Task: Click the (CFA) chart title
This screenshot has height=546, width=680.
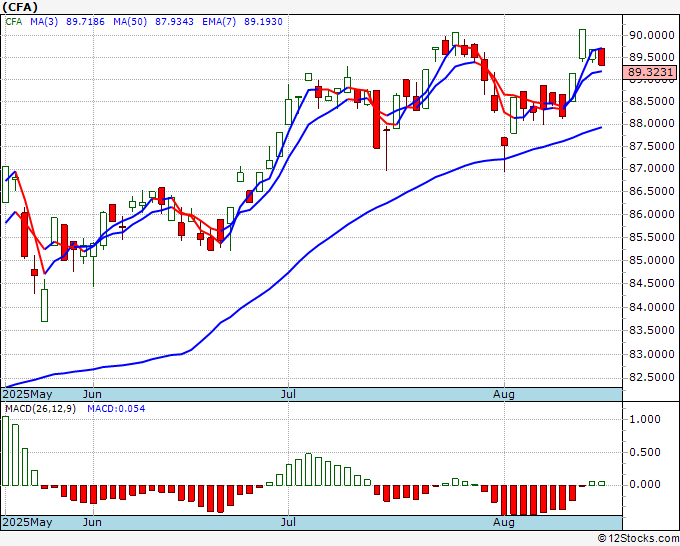Action: 20,7
